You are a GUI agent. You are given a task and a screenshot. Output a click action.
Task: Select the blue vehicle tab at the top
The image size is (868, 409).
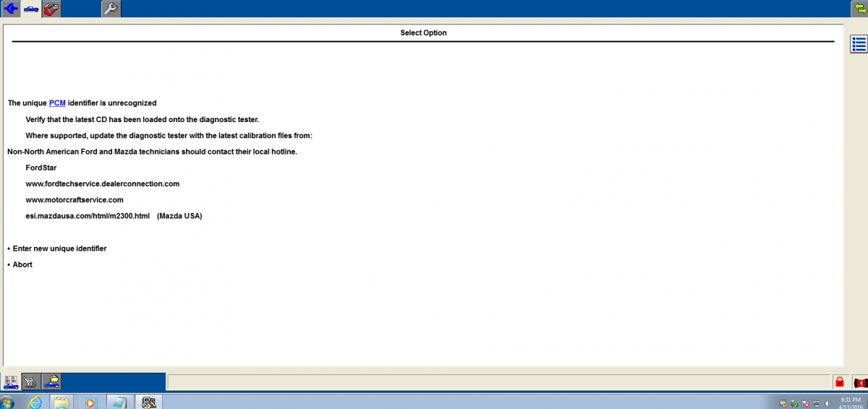pos(31,9)
